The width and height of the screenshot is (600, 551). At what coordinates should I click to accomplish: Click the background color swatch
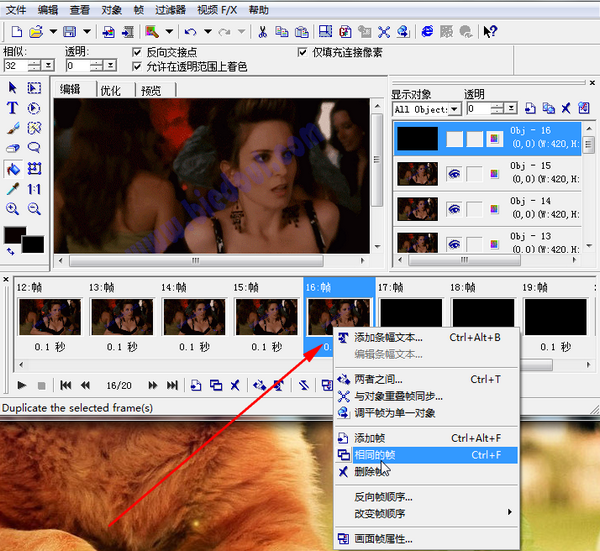[33, 245]
